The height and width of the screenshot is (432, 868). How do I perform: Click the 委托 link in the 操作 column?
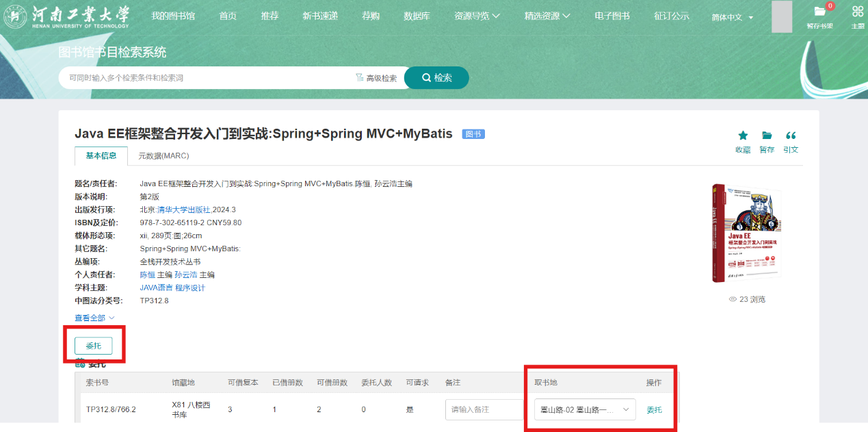[x=654, y=409]
